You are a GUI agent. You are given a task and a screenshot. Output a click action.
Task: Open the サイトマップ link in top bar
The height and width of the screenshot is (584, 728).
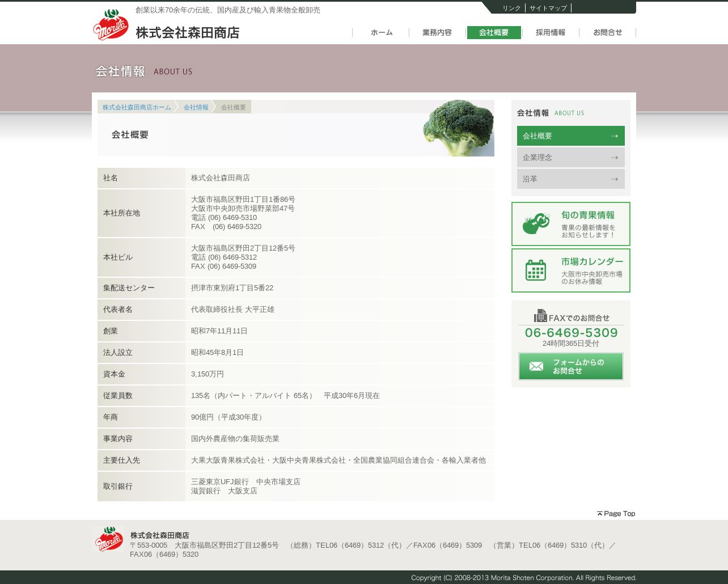(x=548, y=8)
